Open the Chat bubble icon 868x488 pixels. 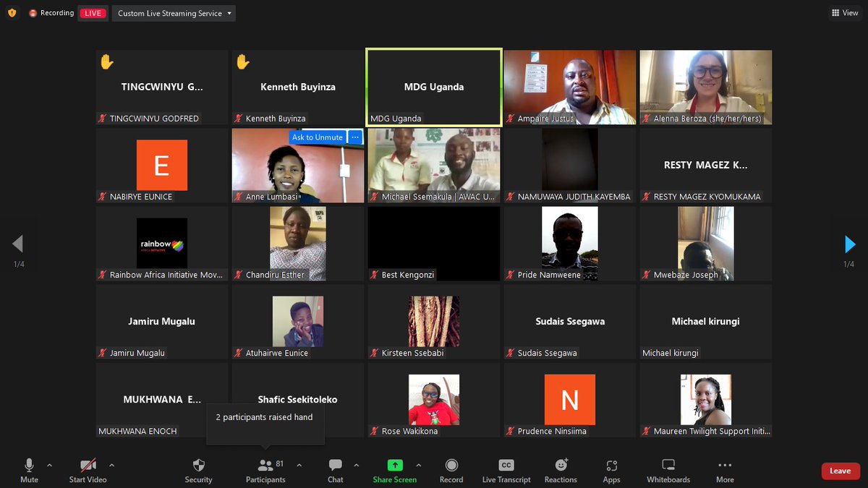tap(336, 465)
